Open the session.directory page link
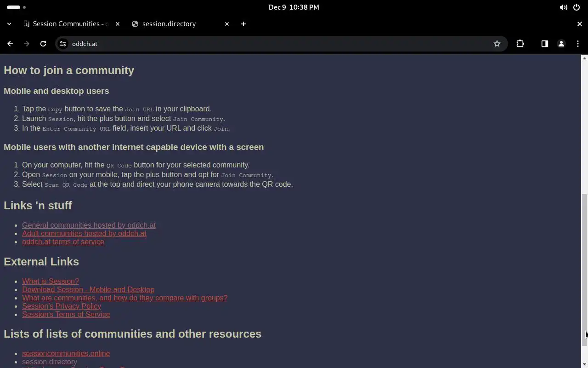Screen dimensions: 588x368 pos(50,362)
